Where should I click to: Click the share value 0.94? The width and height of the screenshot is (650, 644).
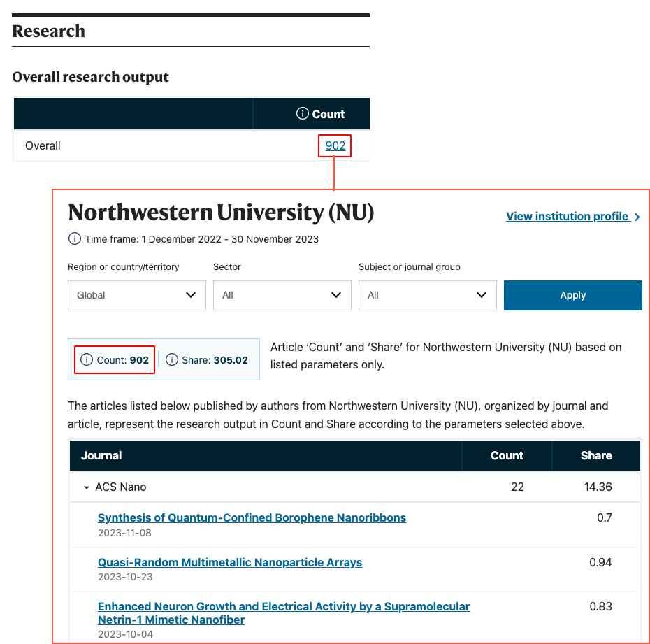coord(600,562)
